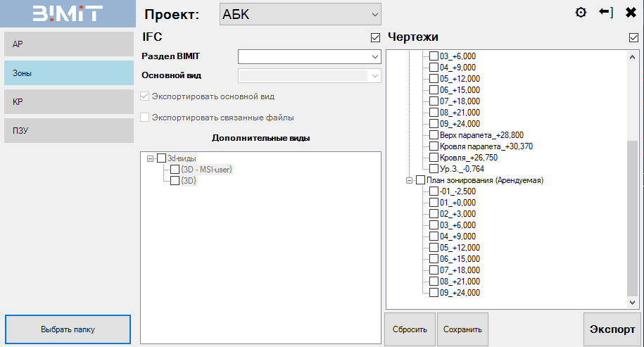Check the {3D - MSI-user} view
This screenshot has height=347, width=644.
pyautogui.click(x=175, y=170)
